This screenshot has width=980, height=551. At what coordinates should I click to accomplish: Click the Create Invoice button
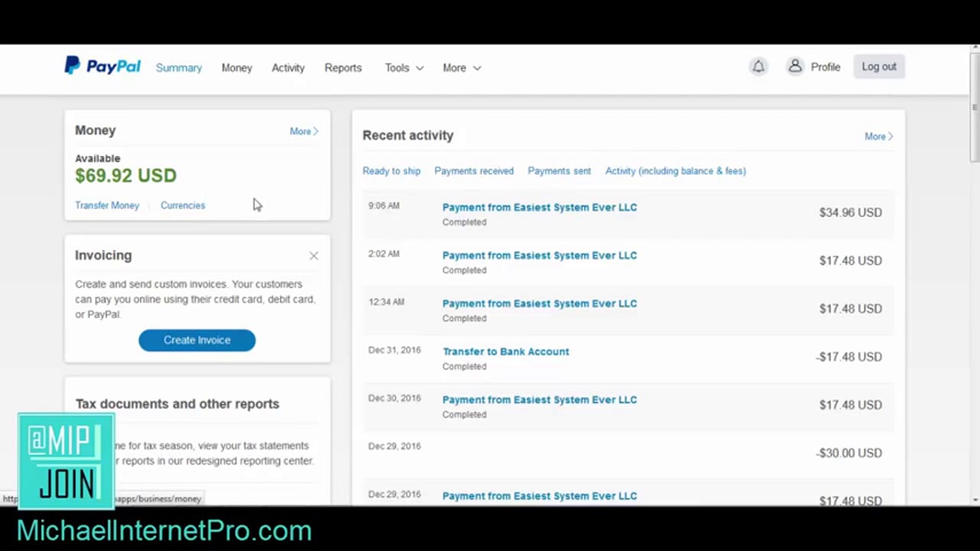(x=197, y=340)
